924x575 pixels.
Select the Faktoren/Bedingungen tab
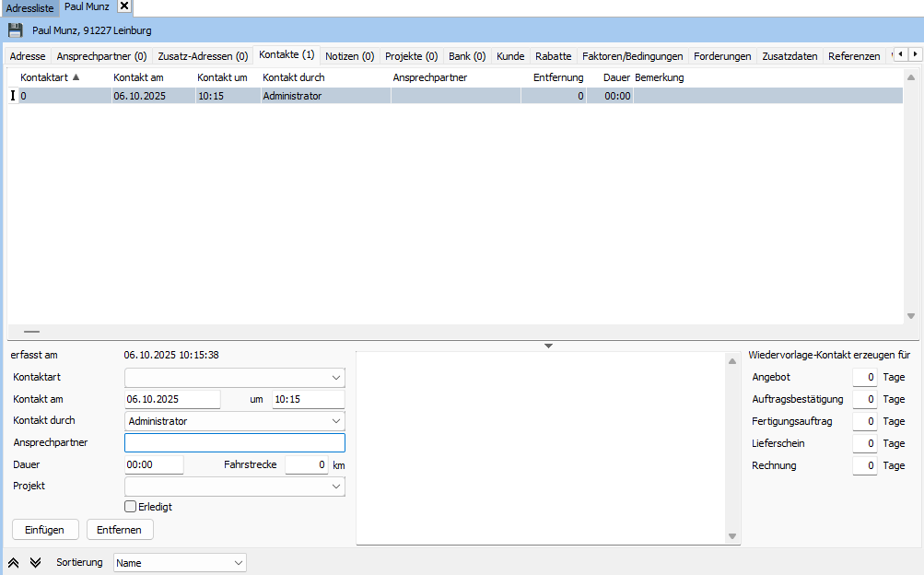[x=633, y=55]
